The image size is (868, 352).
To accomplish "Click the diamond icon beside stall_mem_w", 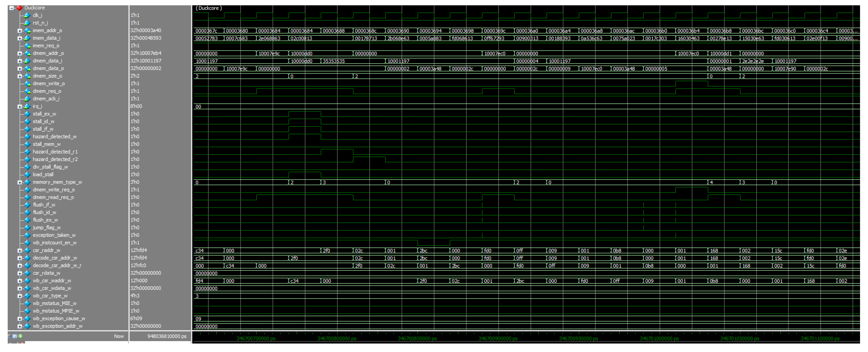I will pyautogui.click(x=27, y=144).
